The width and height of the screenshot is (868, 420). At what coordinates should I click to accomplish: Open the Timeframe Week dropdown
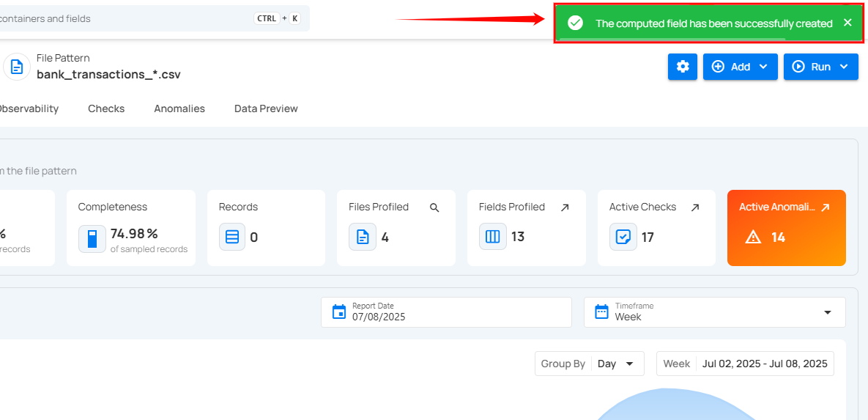pos(714,312)
